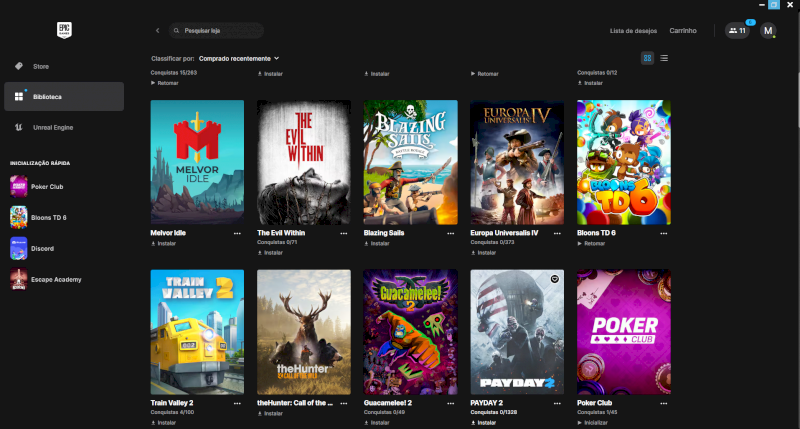Install Train Valley 2
The height and width of the screenshot is (429, 800).
click(163, 423)
